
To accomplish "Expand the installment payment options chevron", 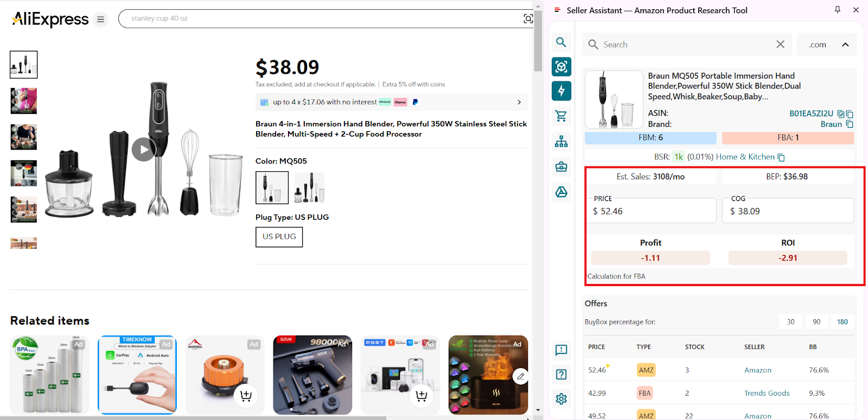I will click(519, 102).
